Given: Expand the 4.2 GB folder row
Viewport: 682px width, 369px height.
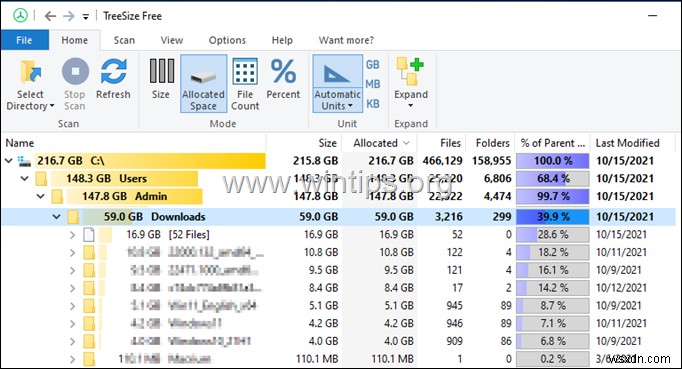Looking at the screenshot, I should pos(72,323).
